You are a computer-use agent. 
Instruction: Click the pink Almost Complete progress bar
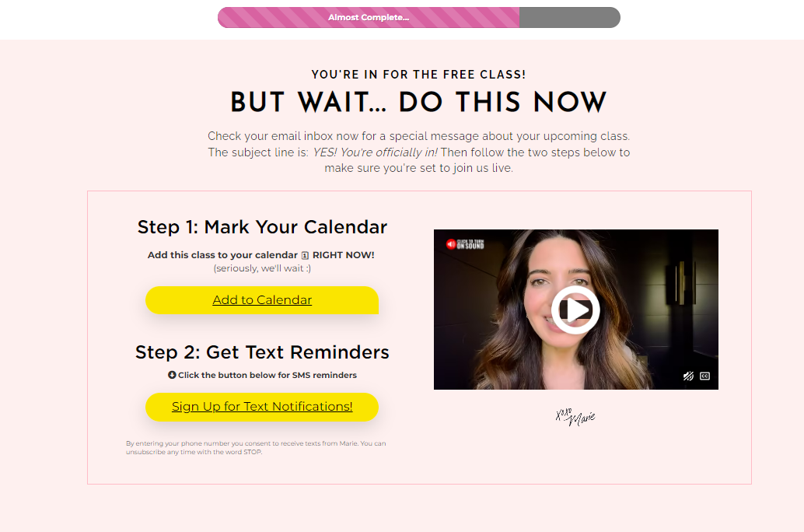[369, 17]
